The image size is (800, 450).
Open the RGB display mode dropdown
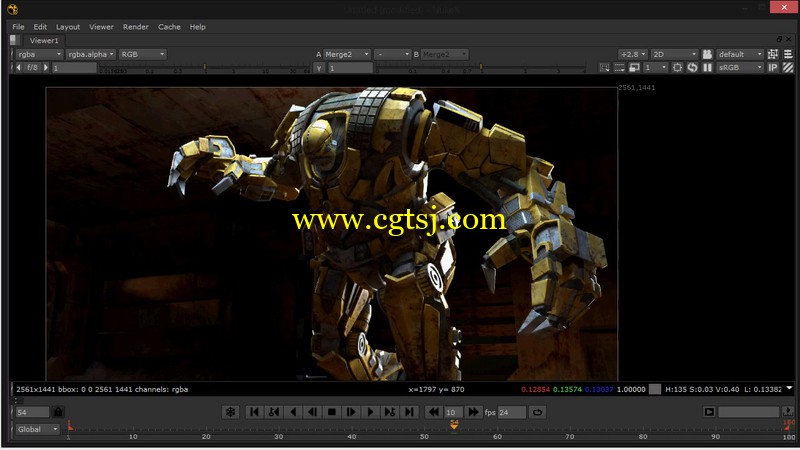[x=142, y=54]
